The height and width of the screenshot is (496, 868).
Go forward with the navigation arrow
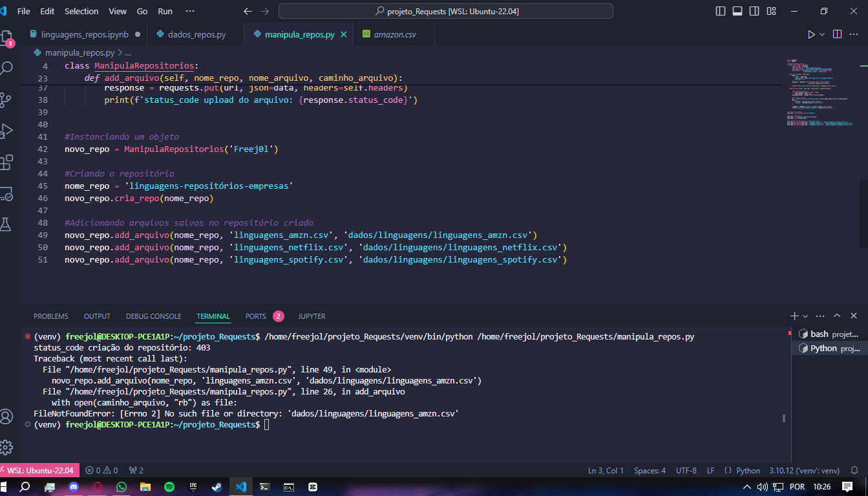point(264,11)
